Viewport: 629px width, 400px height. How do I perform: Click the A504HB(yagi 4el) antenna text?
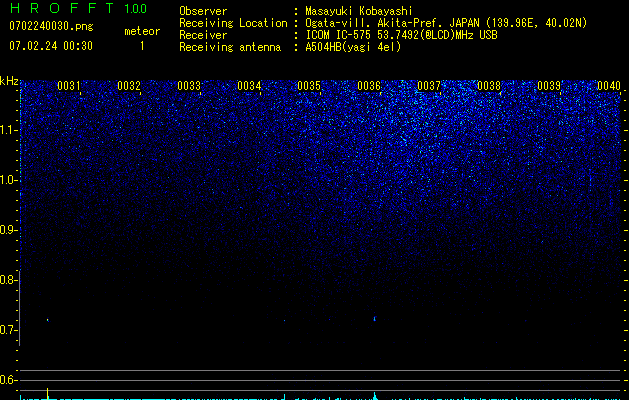click(353, 47)
